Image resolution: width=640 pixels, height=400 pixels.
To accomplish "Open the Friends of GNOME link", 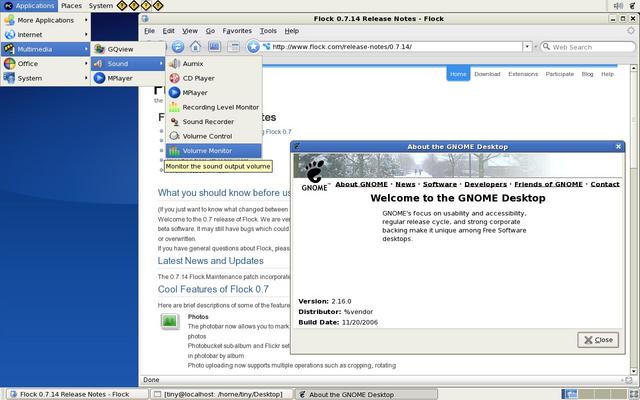I will coord(549,184).
